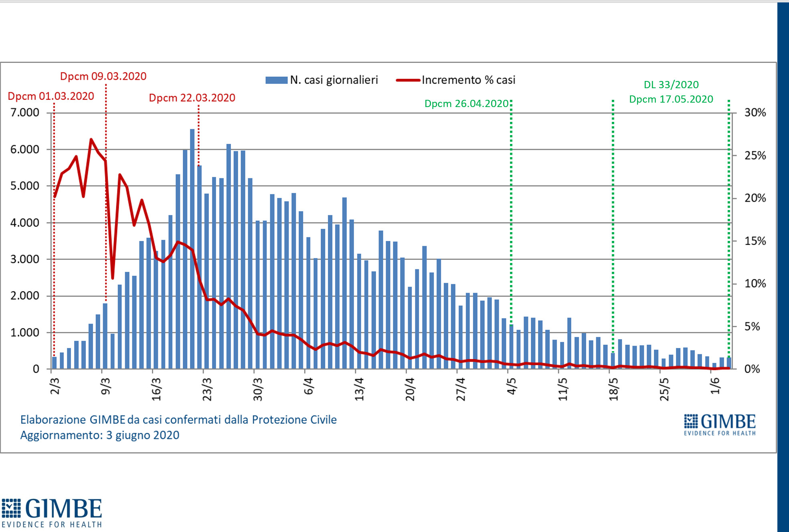Click the highest peak of the red line
The image size is (789, 532).
91,140
